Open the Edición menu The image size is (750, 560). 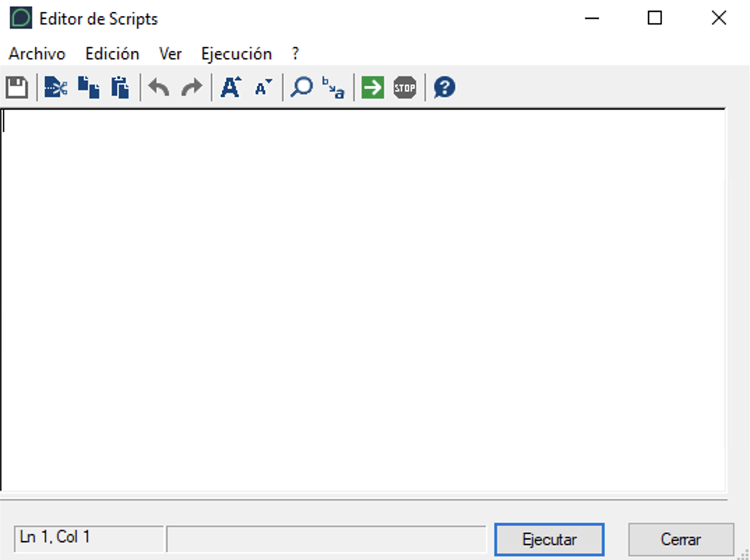112,54
